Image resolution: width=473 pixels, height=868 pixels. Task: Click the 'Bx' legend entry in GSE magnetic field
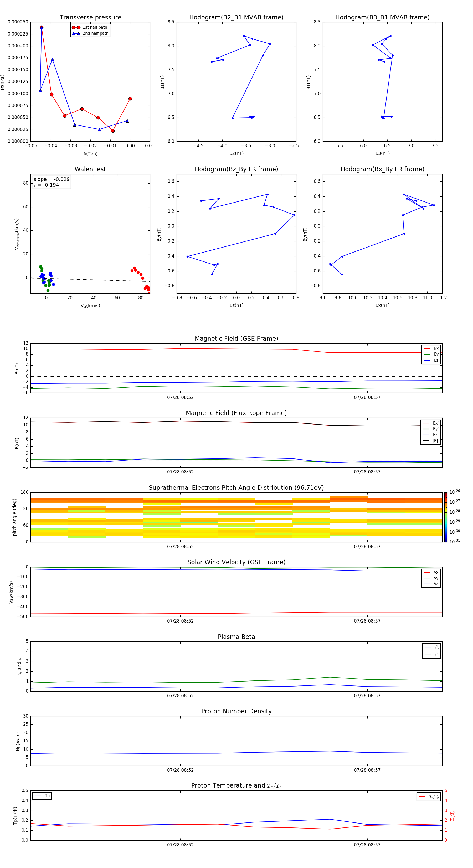(431, 349)
